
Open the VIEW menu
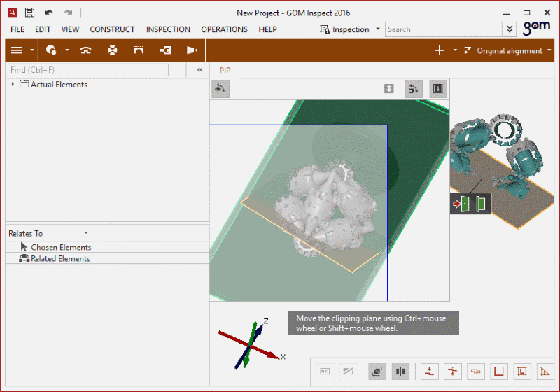point(70,29)
